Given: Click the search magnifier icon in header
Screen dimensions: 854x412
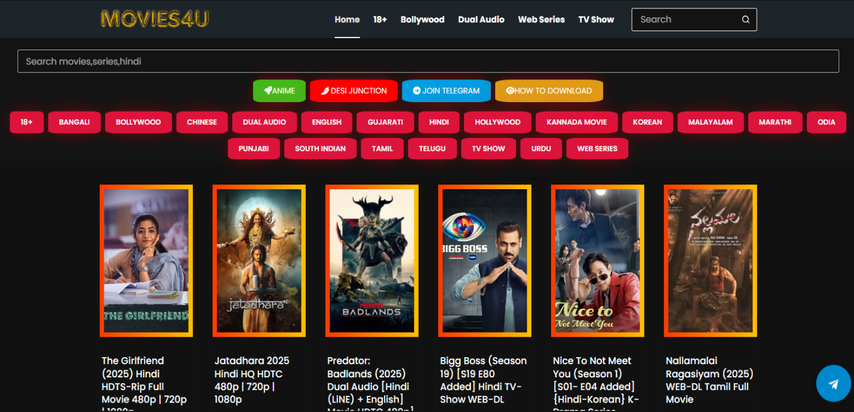Looking at the screenshot, I should (x=745, y=20).
